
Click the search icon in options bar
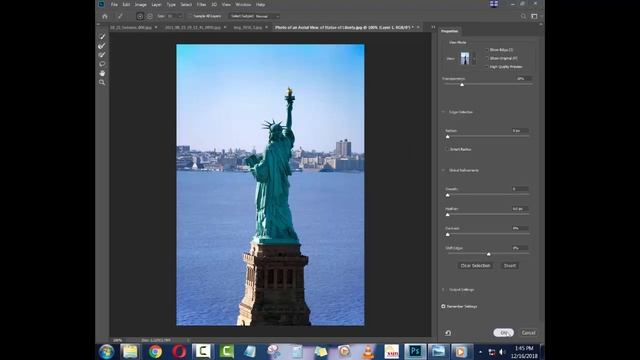pos(523,16)
